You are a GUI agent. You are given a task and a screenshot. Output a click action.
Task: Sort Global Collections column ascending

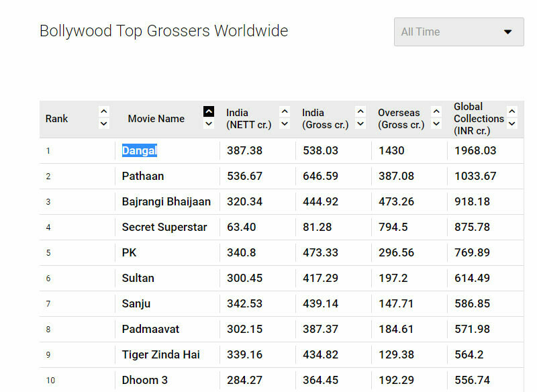[512, 111]
